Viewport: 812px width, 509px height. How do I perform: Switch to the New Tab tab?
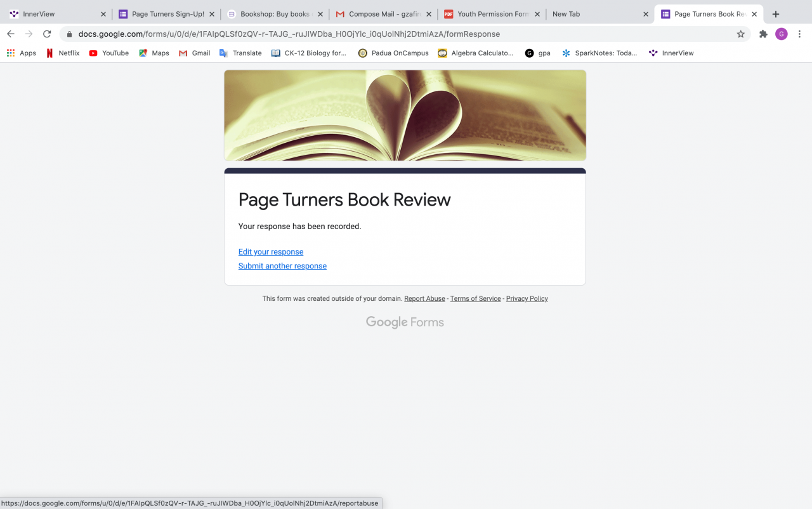[599, 14]
